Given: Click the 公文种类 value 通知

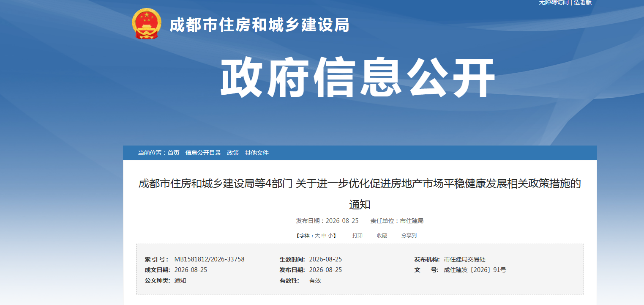Looking at the screenshot, I should click(x=180, y=280).
